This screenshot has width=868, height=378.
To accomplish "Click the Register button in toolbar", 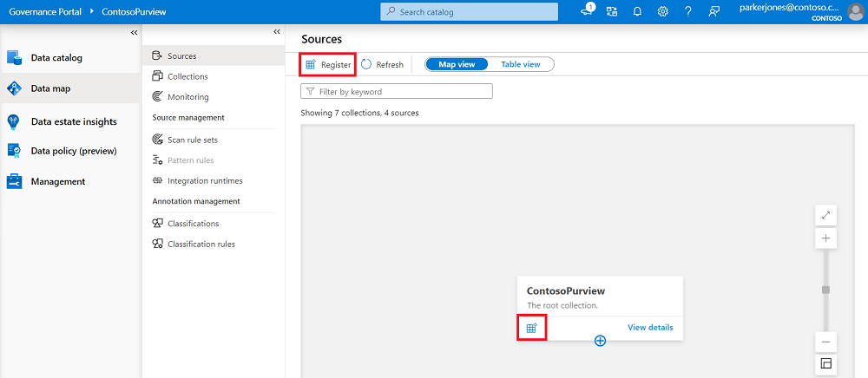I will coord(328,64).
